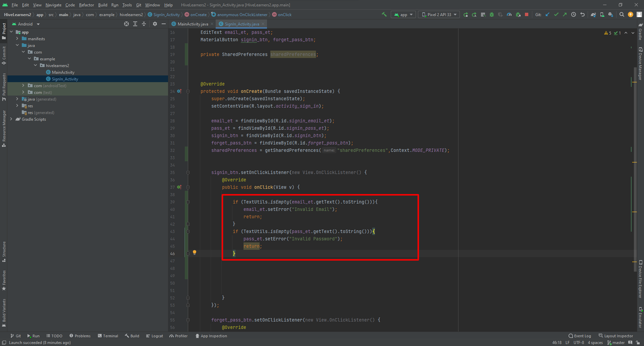Open the Pixel 2 API 33 device dropdown
Screen dimensions: 644x346
[439, 15]
